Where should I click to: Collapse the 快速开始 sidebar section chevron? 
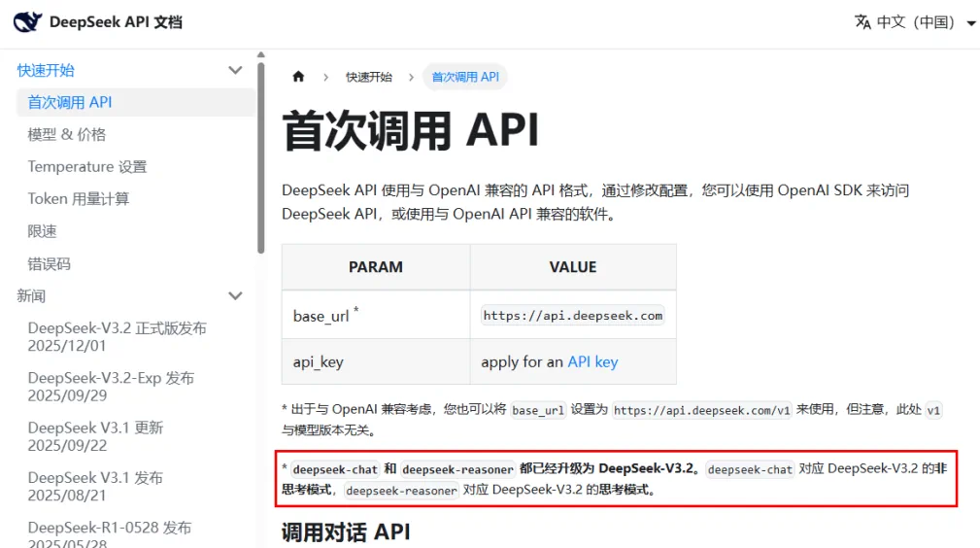[x=235, y=70]
